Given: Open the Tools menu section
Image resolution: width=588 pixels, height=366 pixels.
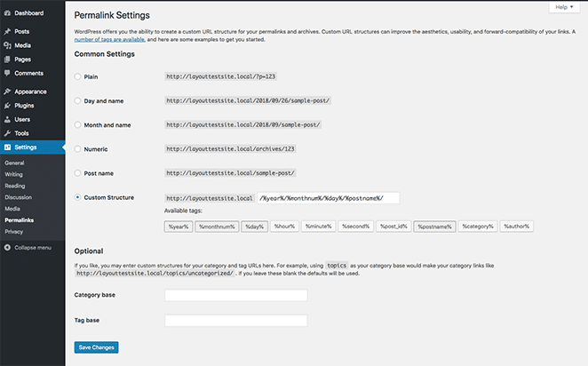Looking at the screenshot, I should click(x=21, y=132).
